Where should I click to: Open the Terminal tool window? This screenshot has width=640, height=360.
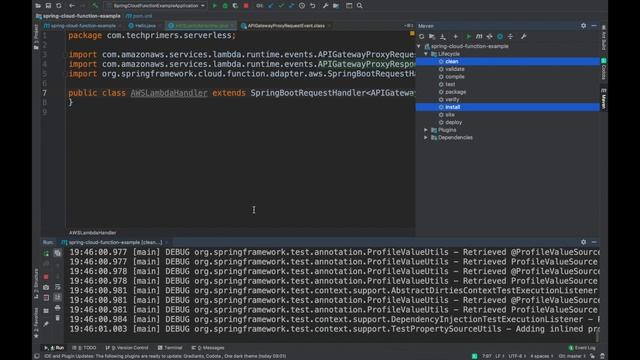pos(170,348)
